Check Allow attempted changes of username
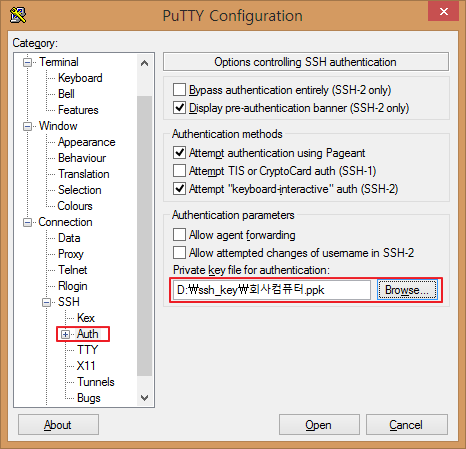The height and width of the screenshot is (449, 466). (x=179, y=253)
